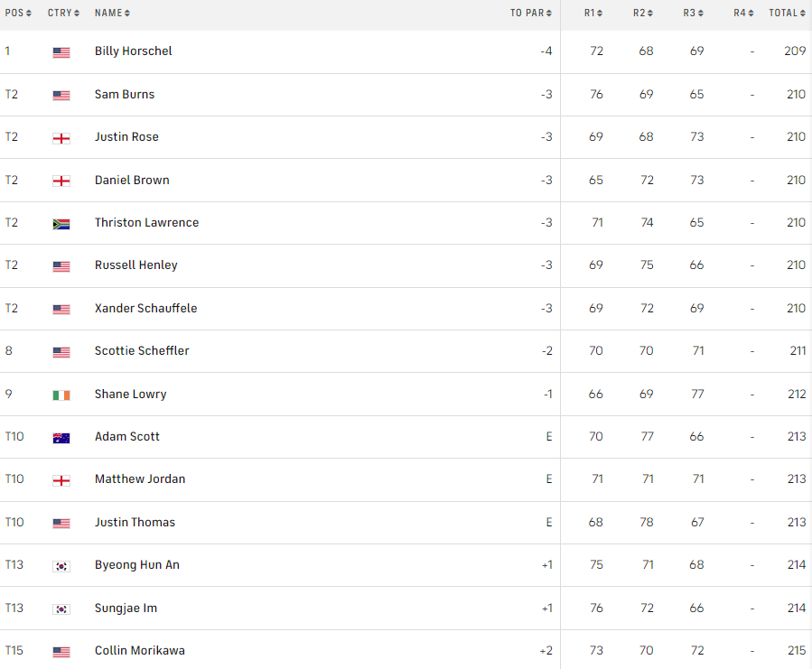This screenshot has height=669, width=812.
Task: Click Sungjae Im's name in leaderboard
Action: tap(126, 609)
